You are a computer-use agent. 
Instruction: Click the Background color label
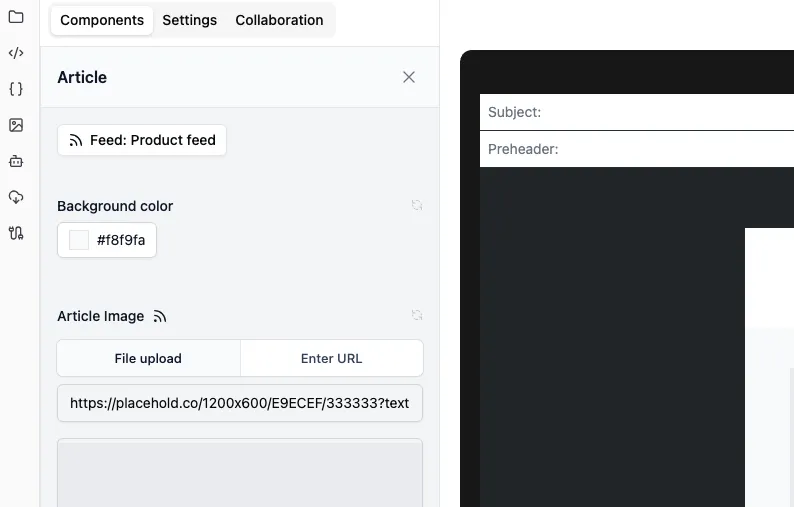pos(115,206)
